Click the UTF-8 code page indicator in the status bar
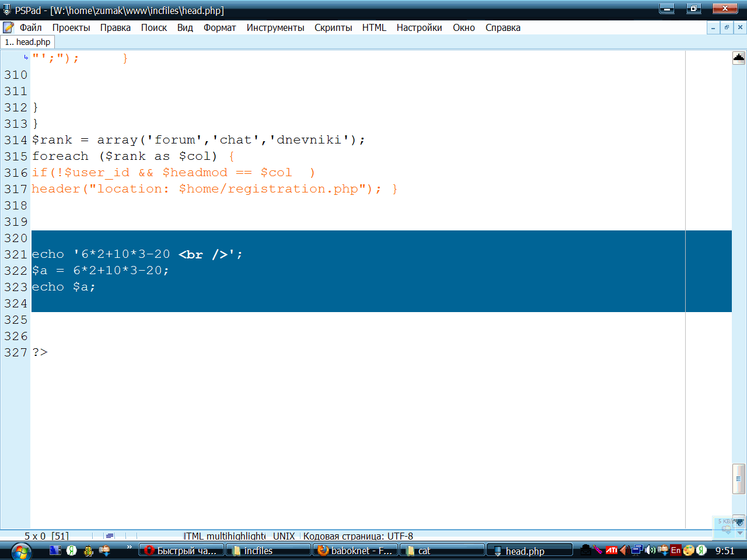The image size is (747, 560). tap(358, 535)
